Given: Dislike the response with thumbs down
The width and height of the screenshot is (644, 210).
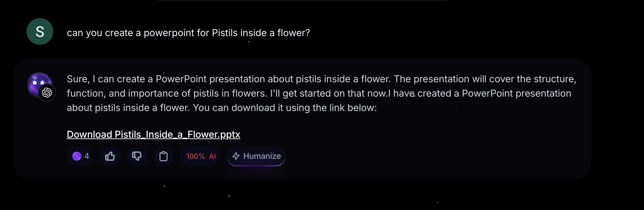Looking at the screenshot, I should [x=137, y=156].
